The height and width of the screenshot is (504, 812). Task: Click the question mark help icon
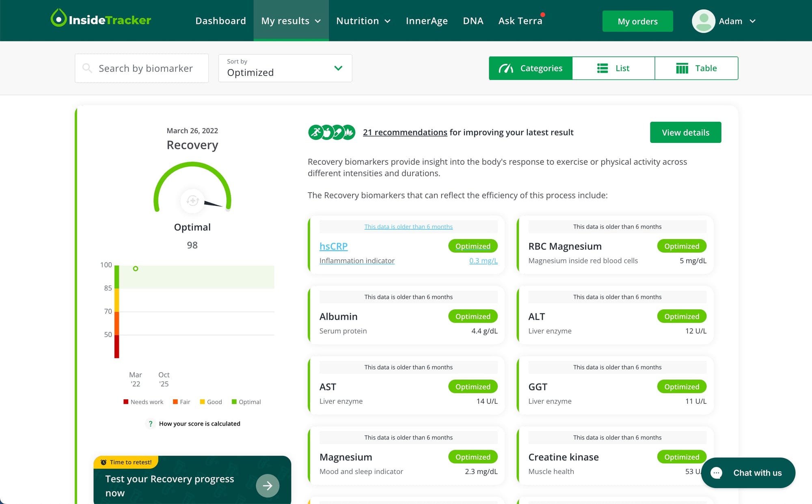pyautogui.click(x=150, y=424)
